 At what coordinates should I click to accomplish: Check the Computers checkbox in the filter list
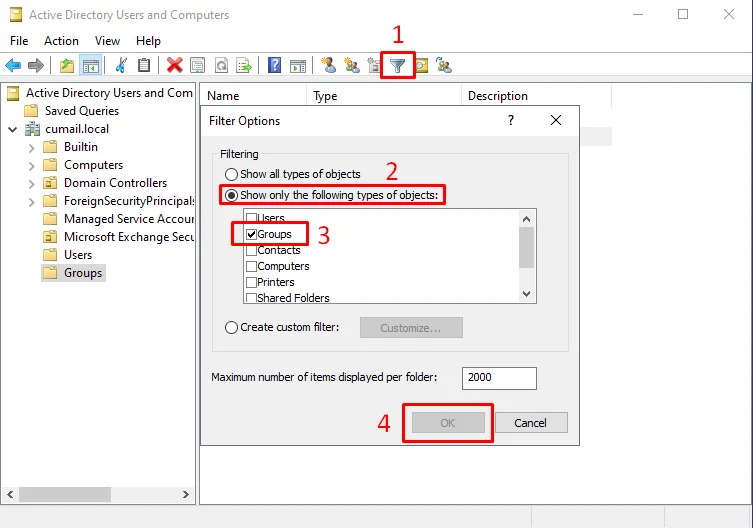251,266
